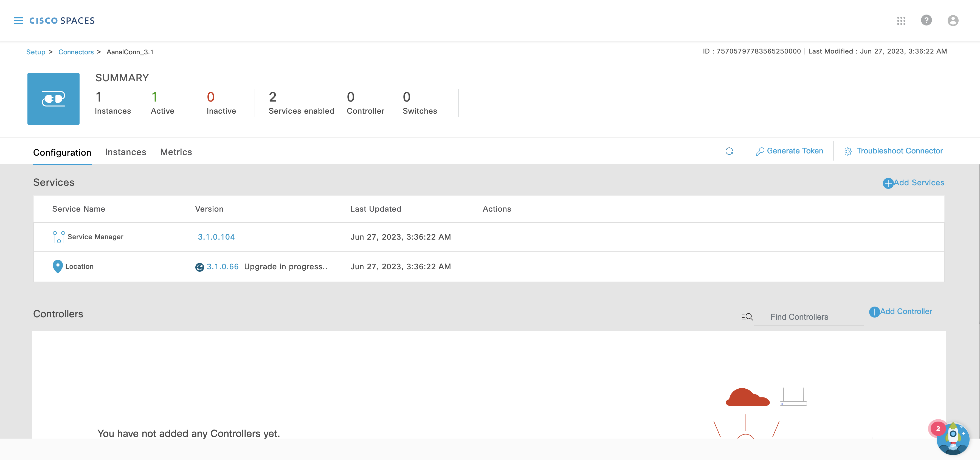
Task: Open the hamburger navigation menu
Action: pos(18,21)
